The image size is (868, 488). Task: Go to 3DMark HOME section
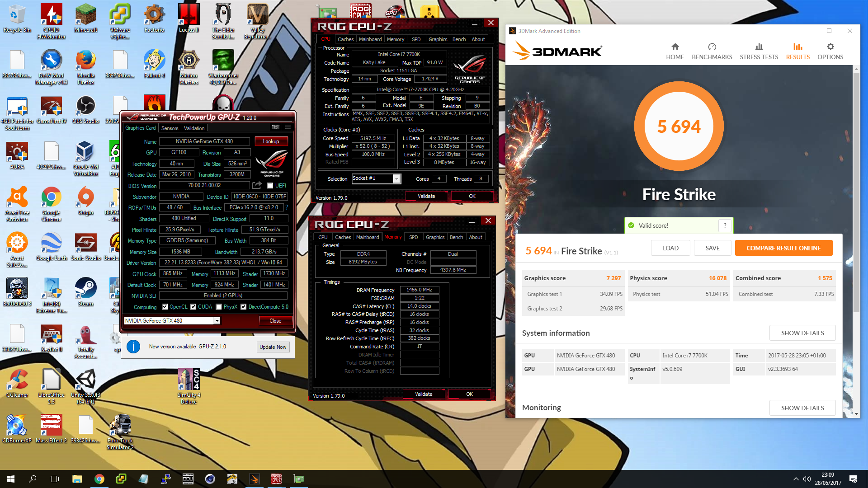(x=675, y=51)
